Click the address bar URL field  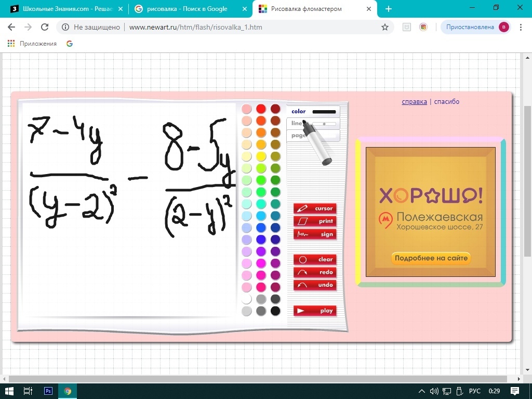pos(229,27)
